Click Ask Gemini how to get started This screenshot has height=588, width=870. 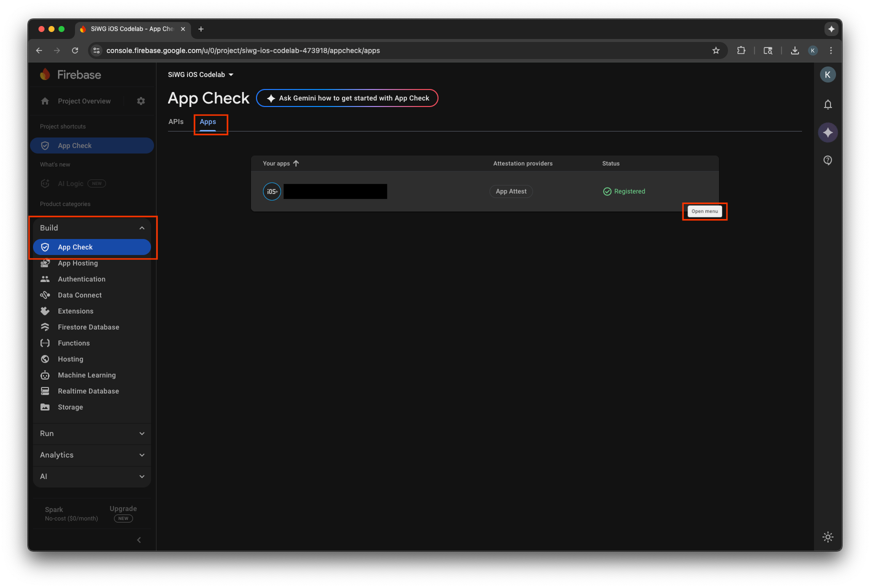click(347, 98)
